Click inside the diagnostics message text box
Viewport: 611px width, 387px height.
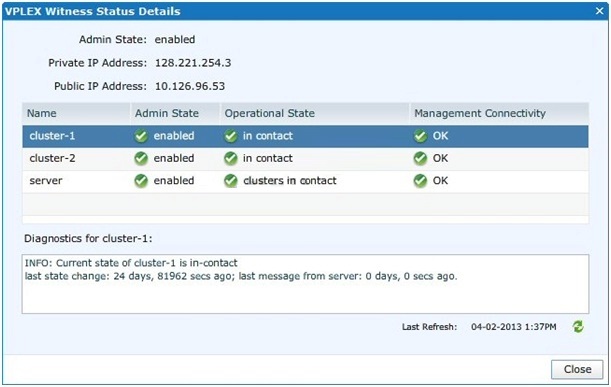[306, 284]
